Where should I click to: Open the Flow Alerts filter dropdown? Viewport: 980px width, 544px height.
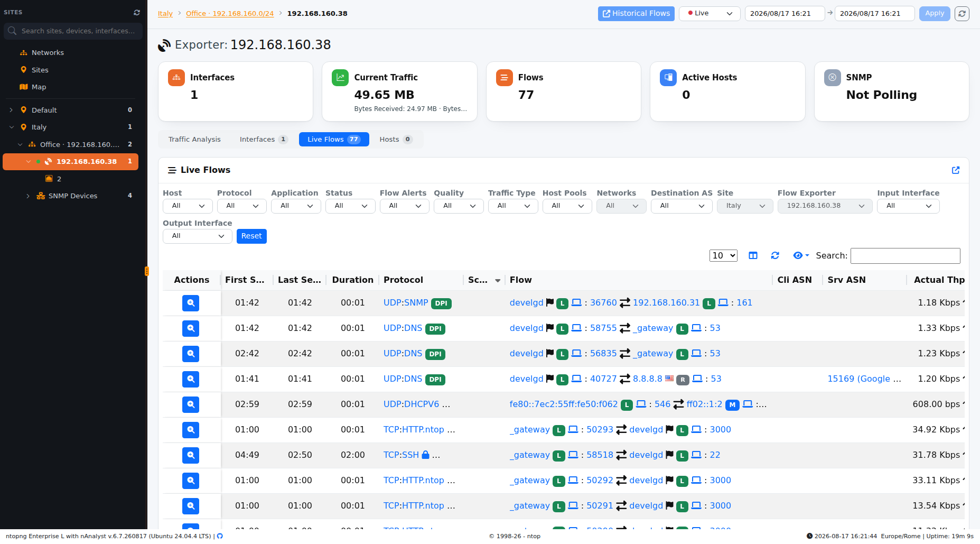point(405,206)
